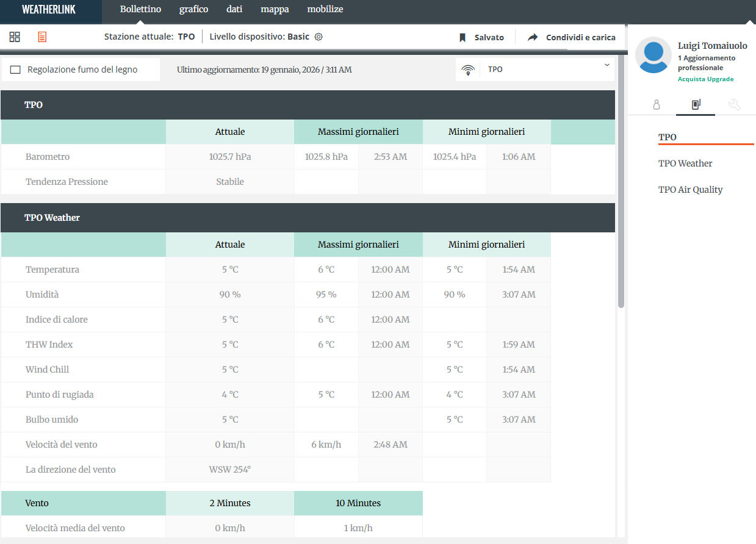Open device level settings gear icon
This screenshot has width=756, height=544.
click(x=319, y=37)
